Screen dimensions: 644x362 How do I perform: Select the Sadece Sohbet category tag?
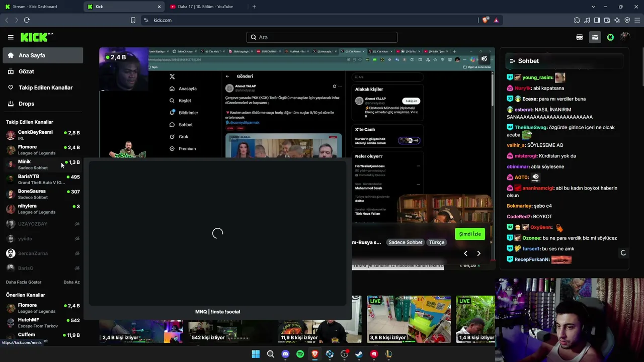pyautogui.click(x=405, y=242)
